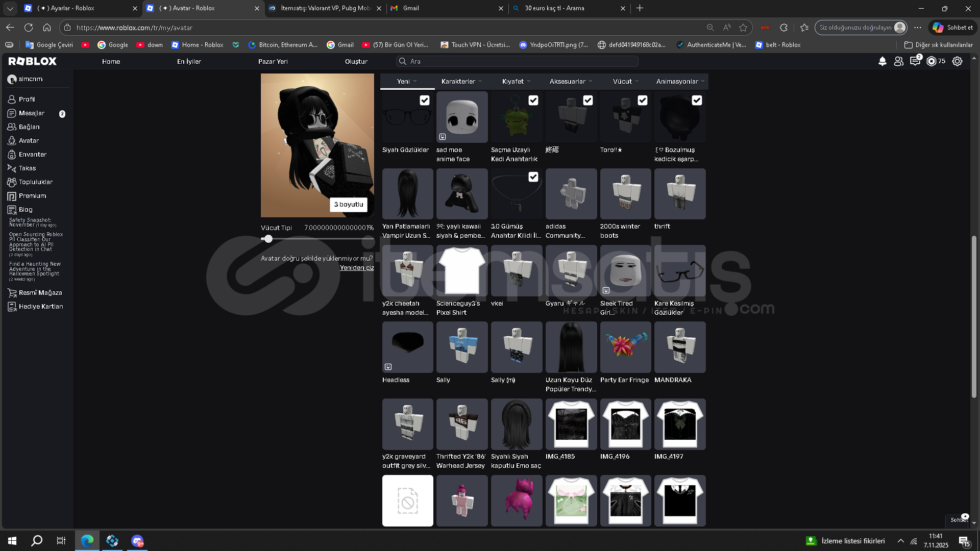Open the Roblox settings gear icon
This screenshot has width=980, height=551.
[958, 61]
